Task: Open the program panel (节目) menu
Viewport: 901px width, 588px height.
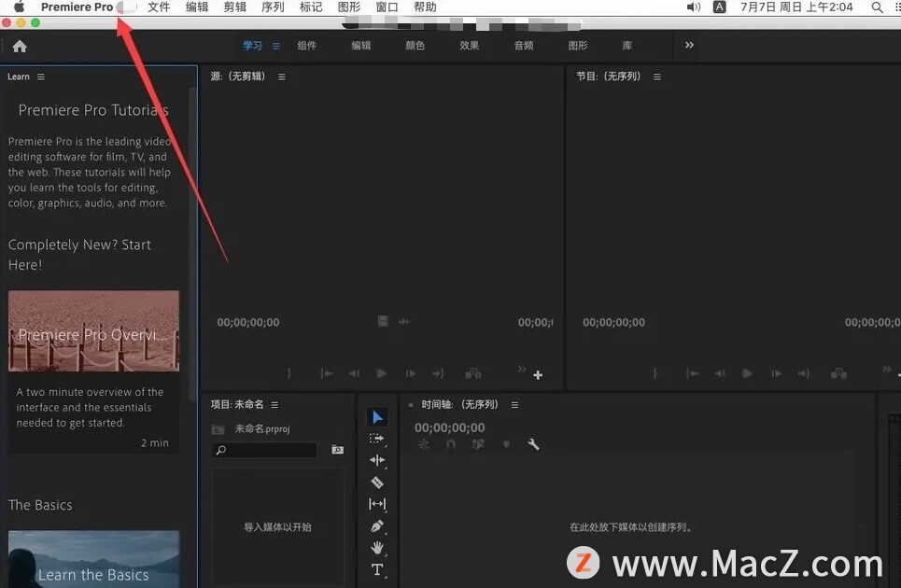Action: [x=656, y=77]
